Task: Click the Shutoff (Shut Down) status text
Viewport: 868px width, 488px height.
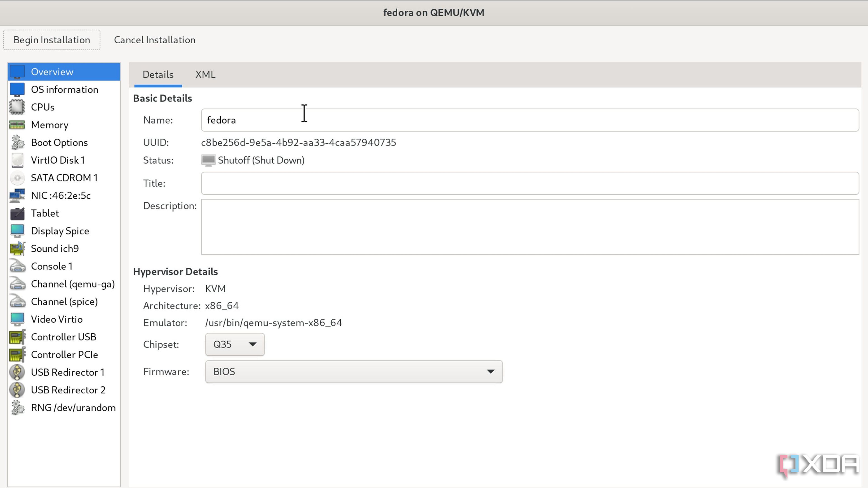Action: point(261,160)
